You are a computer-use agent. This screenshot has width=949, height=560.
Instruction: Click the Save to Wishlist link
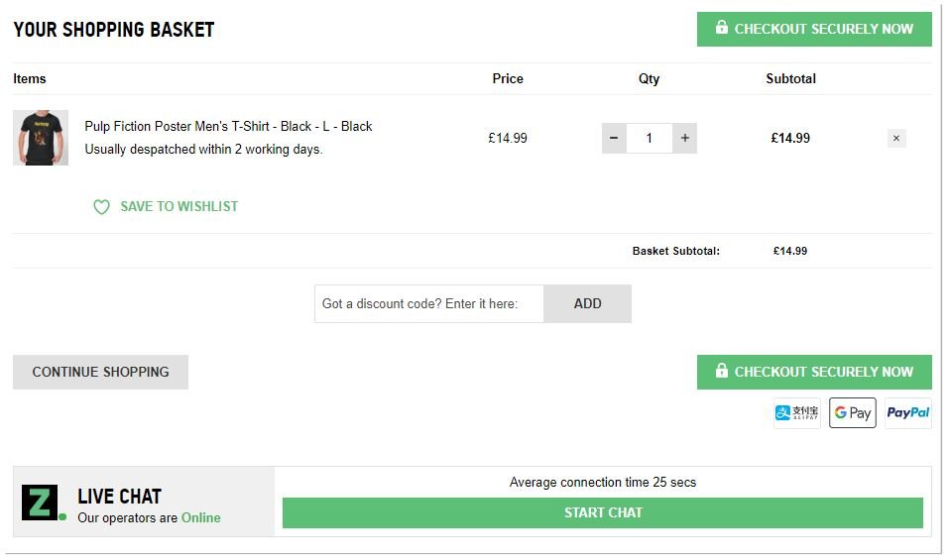pyautogui.click(x=179, y=207)
